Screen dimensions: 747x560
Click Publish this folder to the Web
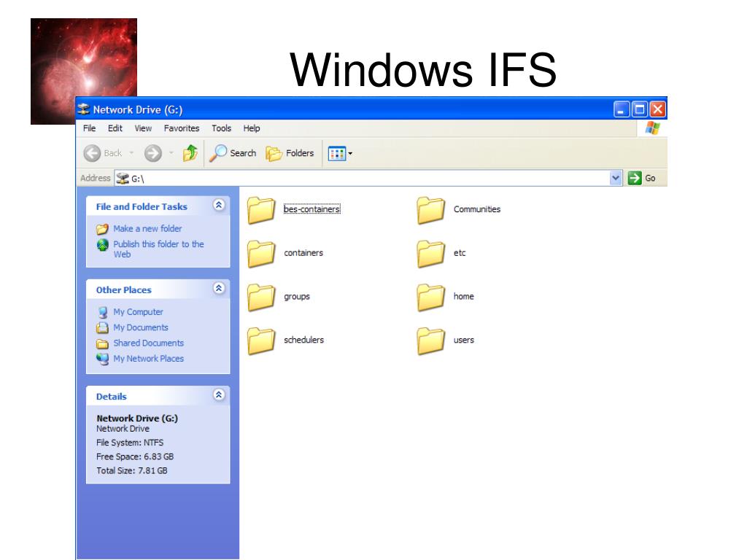click(158, 249)
